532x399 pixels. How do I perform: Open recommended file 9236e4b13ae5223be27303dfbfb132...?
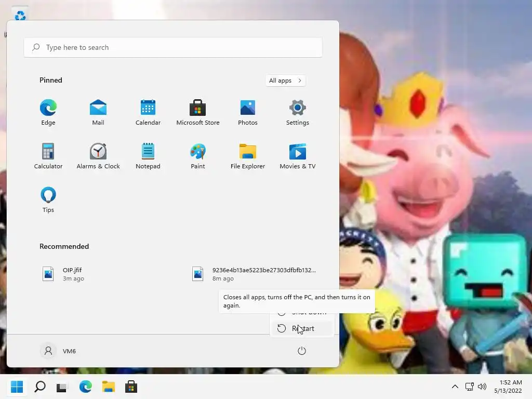pyautogui.click(x=255, y=274)
